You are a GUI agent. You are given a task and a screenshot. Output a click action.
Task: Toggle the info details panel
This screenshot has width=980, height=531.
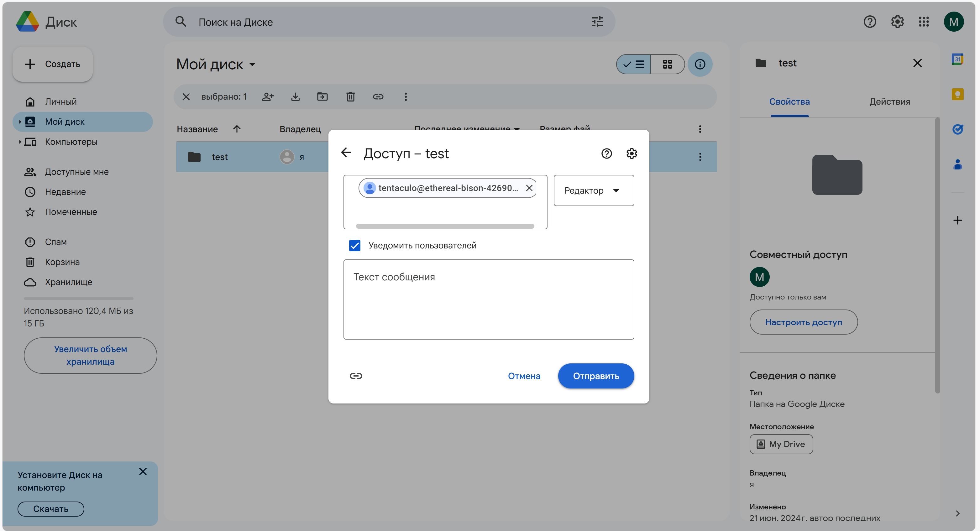700,64
